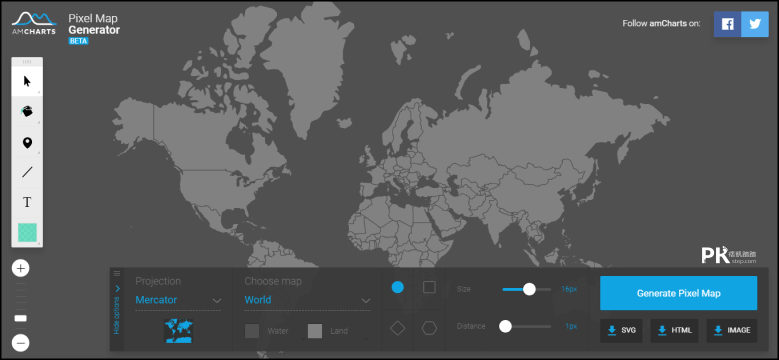This screenshot has height=360, width=779.
Task: Open the Projection Mercator dropdown
Action: click(x=178, y=300)
